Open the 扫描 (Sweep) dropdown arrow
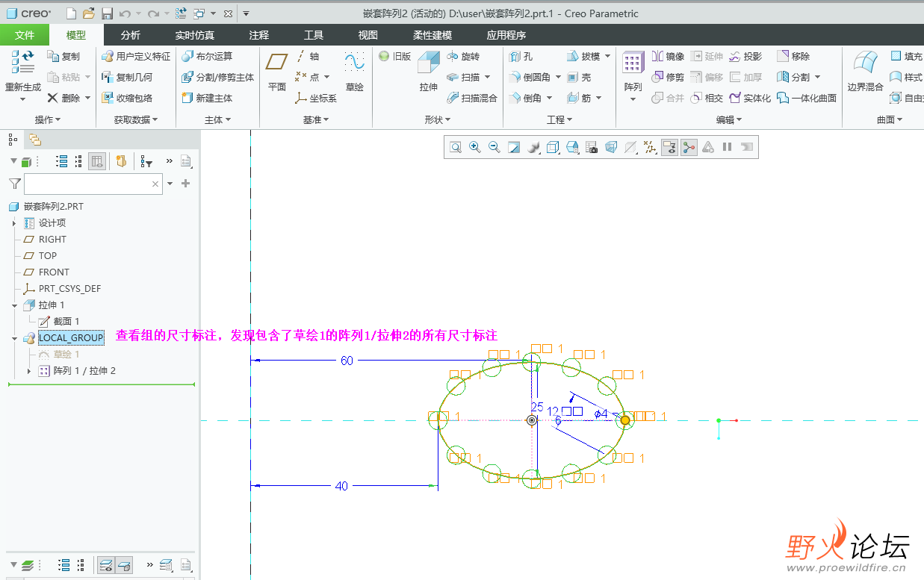The width and height of the screenshot is (924, 580). 487,77
